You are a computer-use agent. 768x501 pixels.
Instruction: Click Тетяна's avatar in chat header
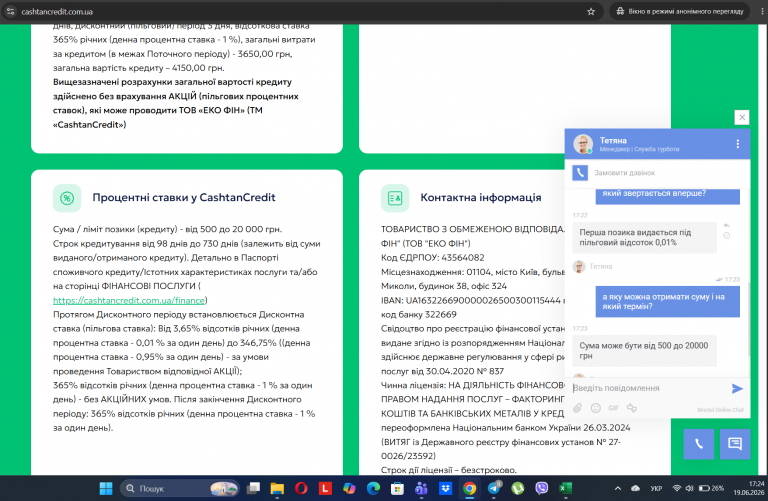(583, 144)
